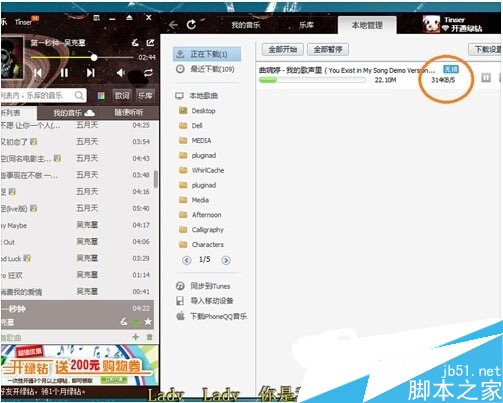Open the 歌词 lyrics button
The height and width of the screenshot is (403, 503).
tap(122, 96)
